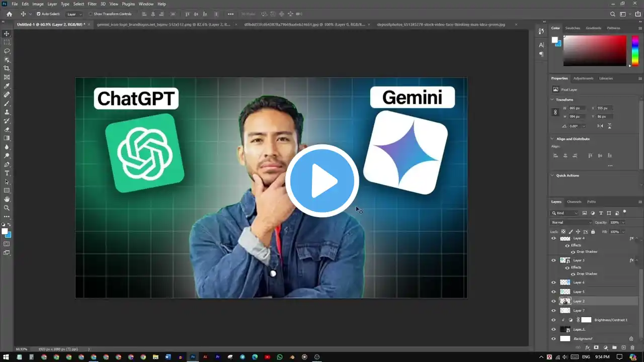
Task: Collapse the Transform section in Properties
Action: point(552,100)
